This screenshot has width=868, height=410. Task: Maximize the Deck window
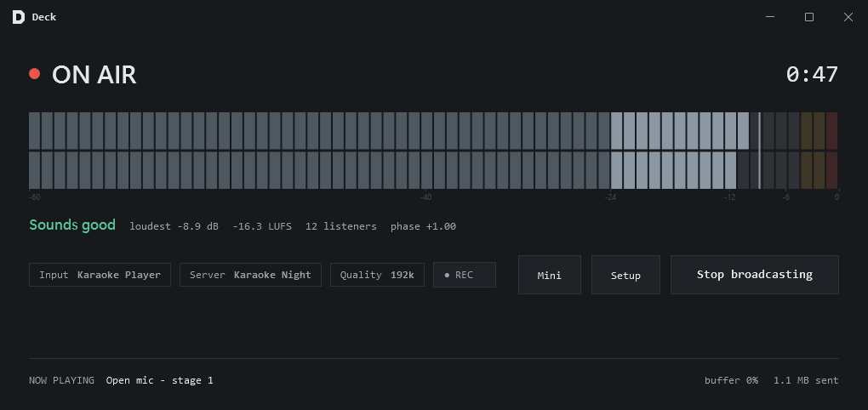tap(809, 17)
